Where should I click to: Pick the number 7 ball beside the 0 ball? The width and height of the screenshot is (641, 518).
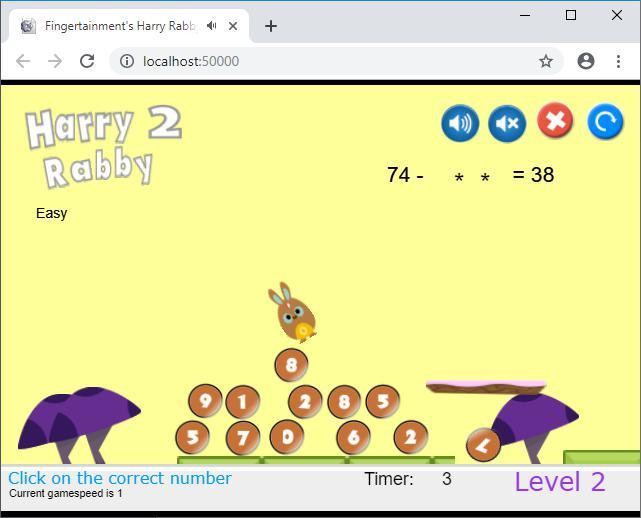(243, 438)
